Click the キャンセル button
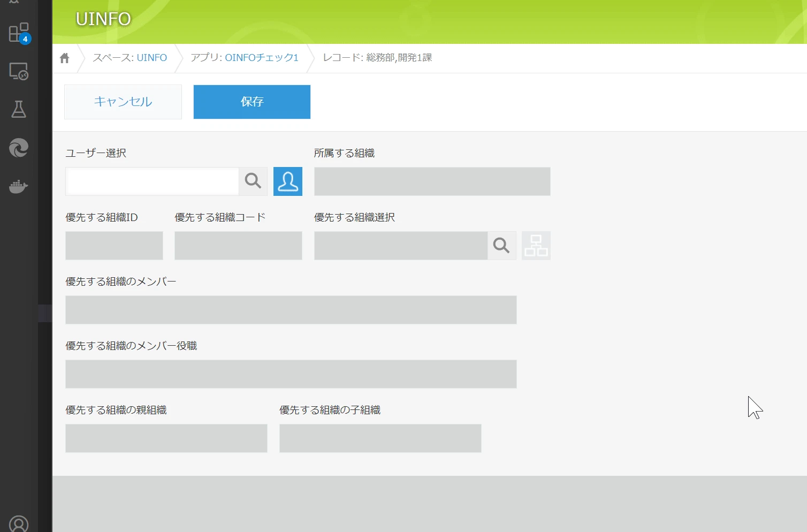Image resolution: width=807 pixels, height=532 pixels. click(123, 102)
